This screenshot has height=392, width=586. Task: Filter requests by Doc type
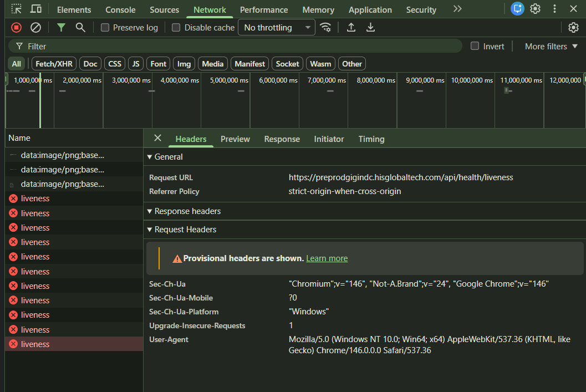tap(90, 64)
